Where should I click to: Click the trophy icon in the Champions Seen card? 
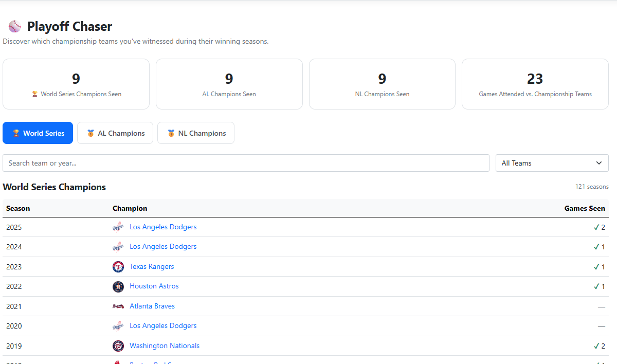click(34, 94)
